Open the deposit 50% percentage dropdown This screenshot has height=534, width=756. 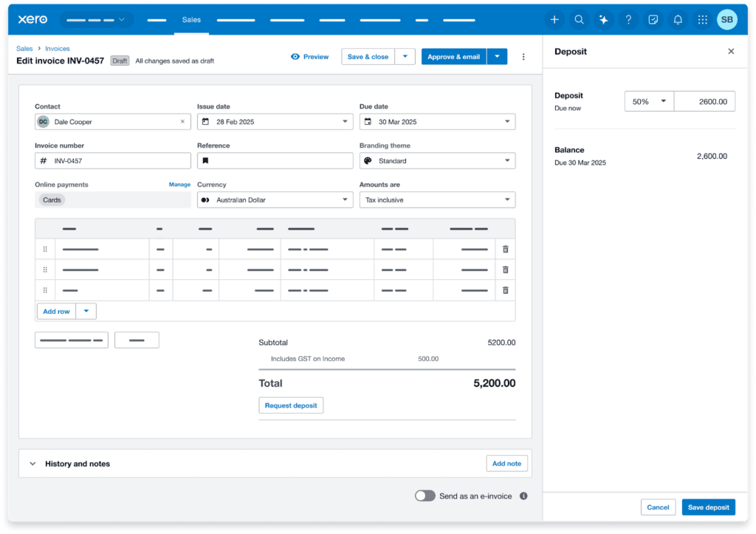coord(649,102)
